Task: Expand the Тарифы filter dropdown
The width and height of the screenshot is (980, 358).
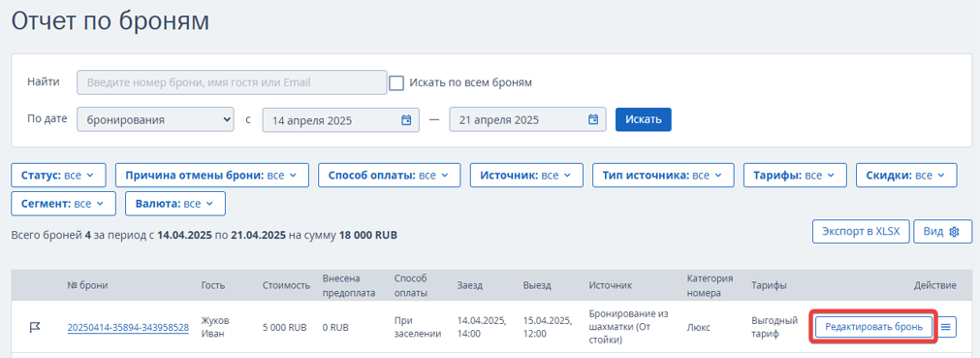Action: tap(795, 176)
